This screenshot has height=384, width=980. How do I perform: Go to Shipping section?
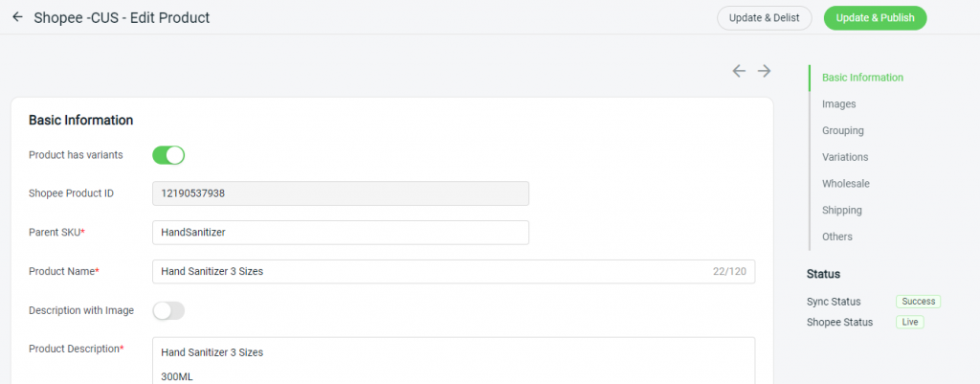point(842,210)
